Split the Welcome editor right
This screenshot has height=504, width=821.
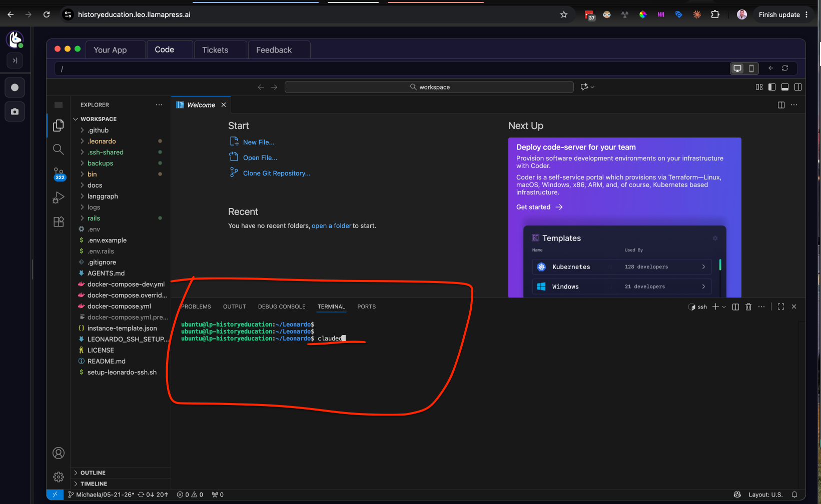pos(781,105)
